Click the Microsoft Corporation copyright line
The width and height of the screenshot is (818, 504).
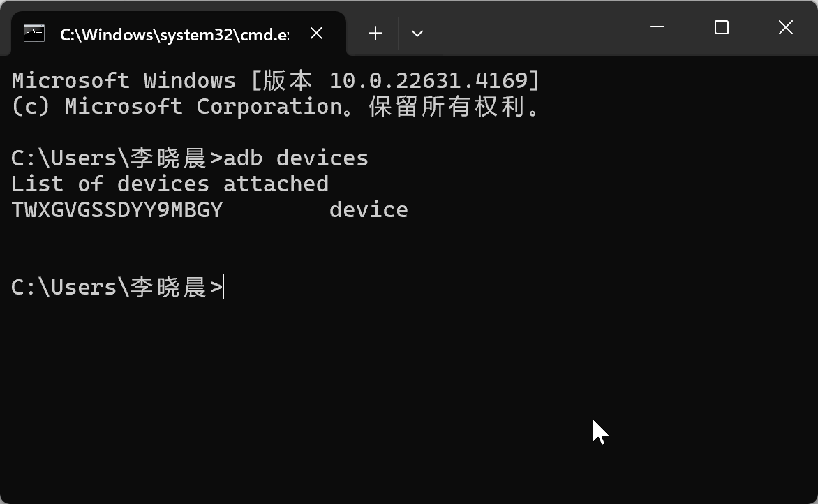click(x=275, y=106)
